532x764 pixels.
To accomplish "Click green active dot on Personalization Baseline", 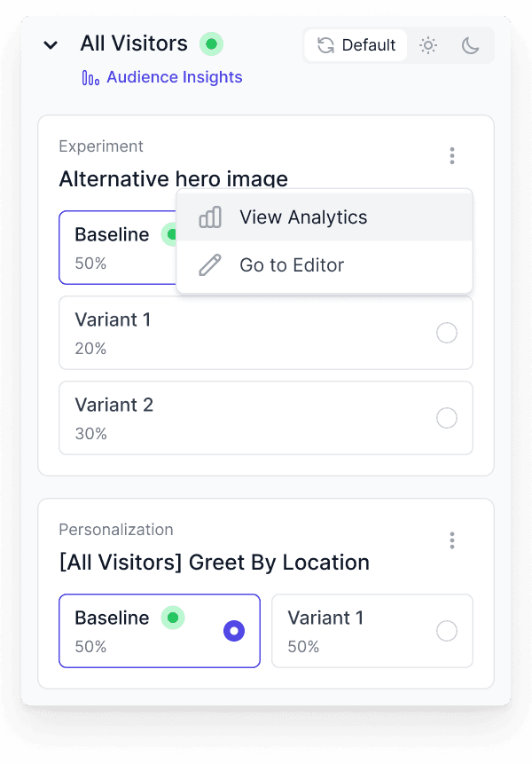I will click(x=173, y=618).
